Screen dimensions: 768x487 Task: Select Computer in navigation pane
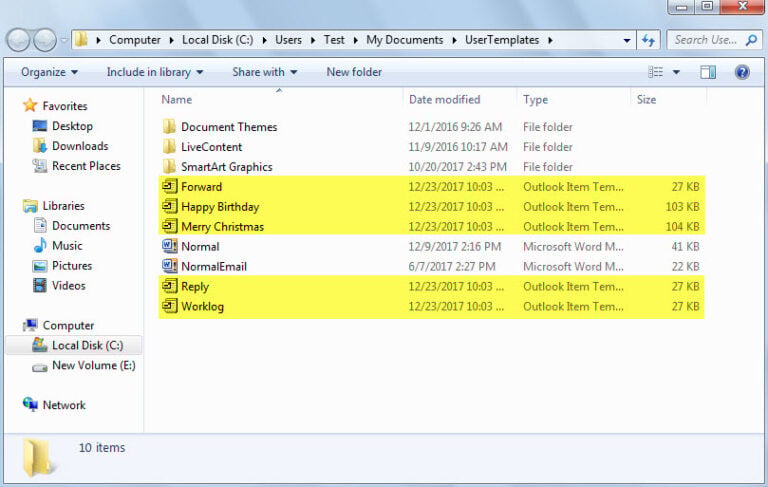click(68, 325)
